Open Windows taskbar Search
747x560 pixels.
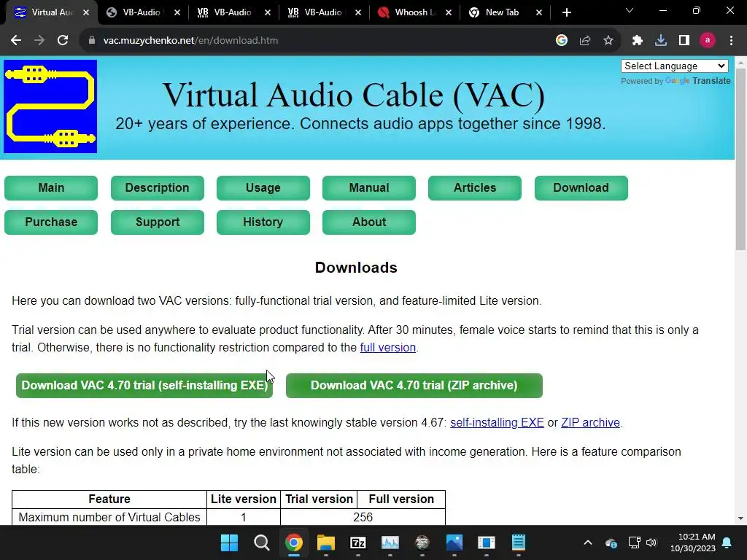click(262, 542)
